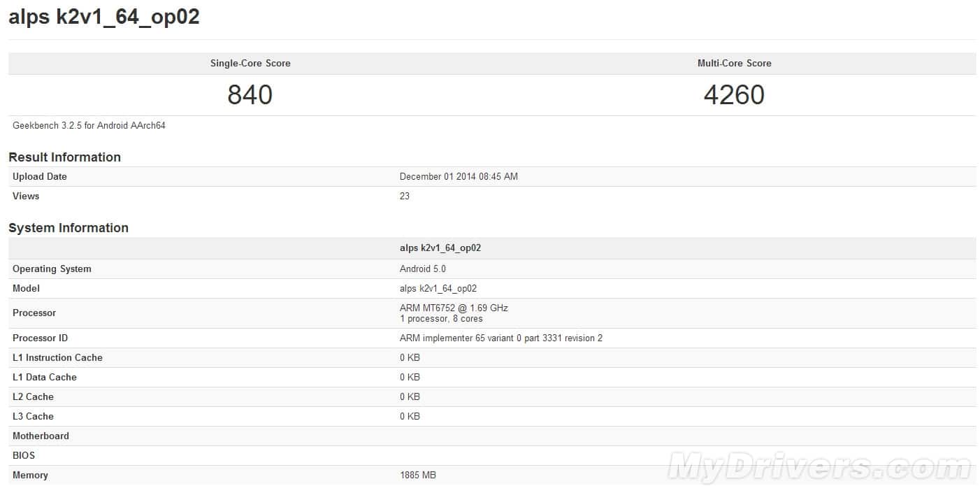This screenshot has height=493, width=980.
Task: Select the Multi-Core Score column header
Action: click(735, 63)
